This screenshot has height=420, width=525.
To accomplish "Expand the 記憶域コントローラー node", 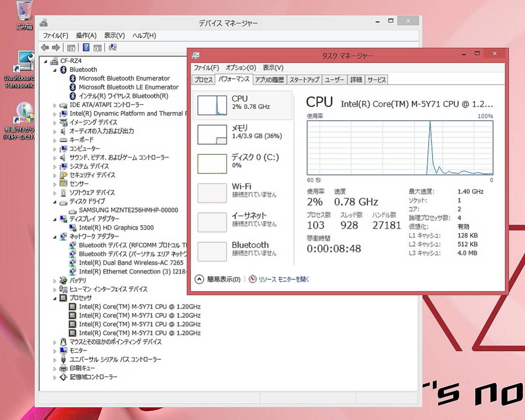I will click(x=55, y=377).
